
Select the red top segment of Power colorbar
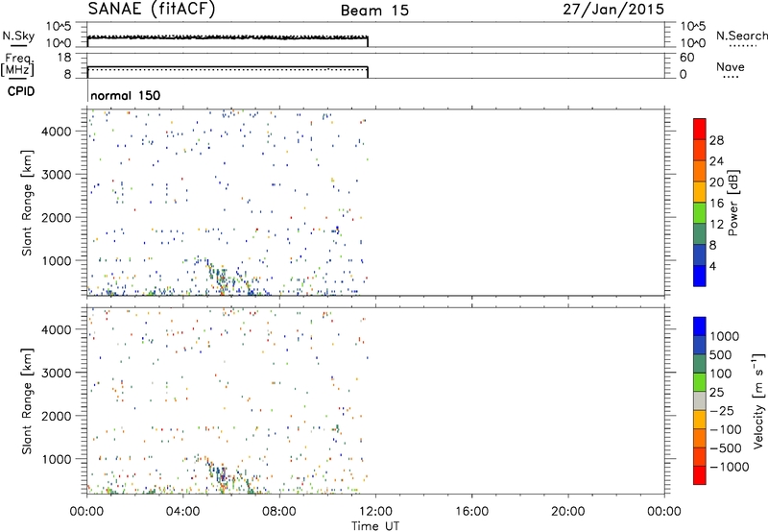click(x=700, y=129)
